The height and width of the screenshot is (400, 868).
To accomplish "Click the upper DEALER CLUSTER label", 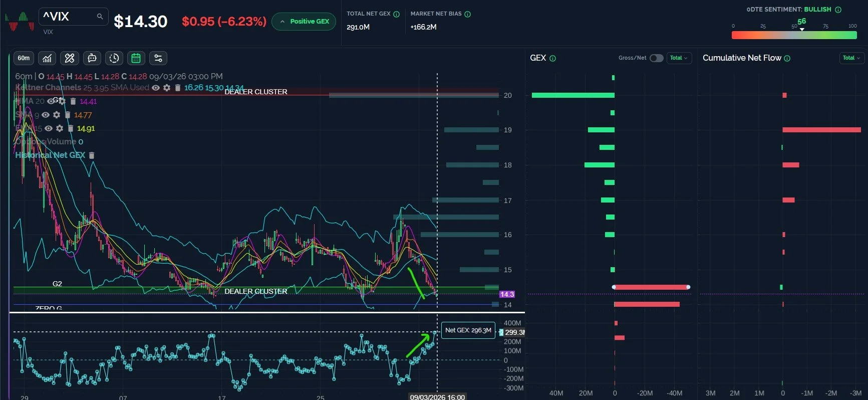I will [x=256, y=92].
